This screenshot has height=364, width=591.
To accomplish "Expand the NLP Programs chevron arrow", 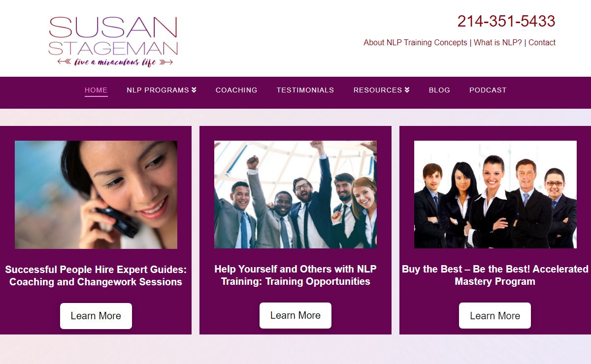I will 194,90.
